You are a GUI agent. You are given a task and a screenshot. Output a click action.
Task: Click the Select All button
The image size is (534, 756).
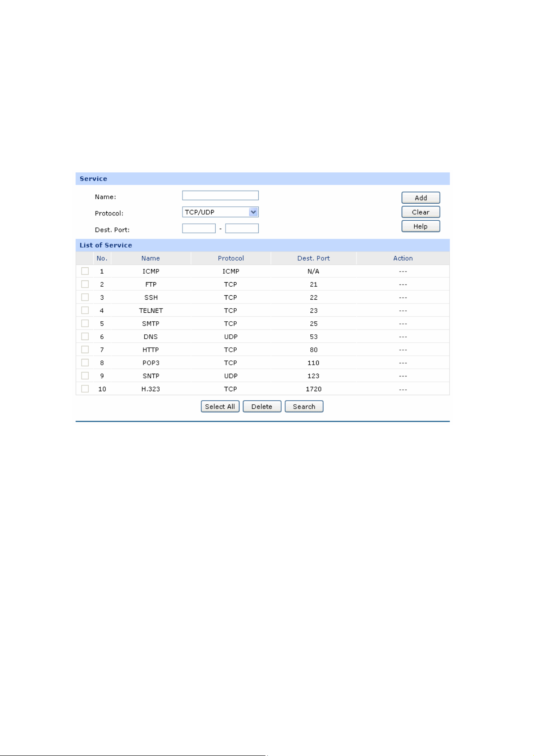(220, 406)
